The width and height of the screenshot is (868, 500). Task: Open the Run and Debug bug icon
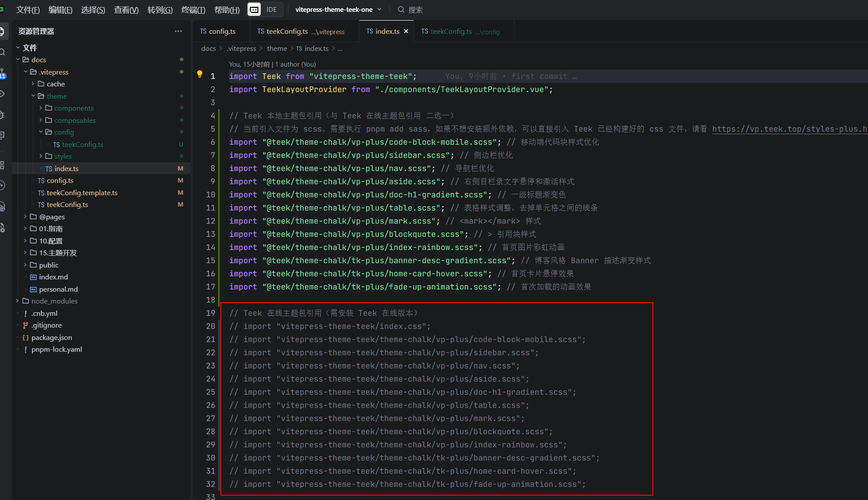click(3, 115)
